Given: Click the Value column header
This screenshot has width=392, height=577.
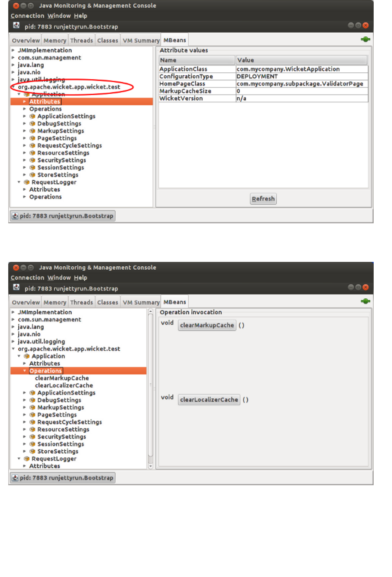Looking at the screenshot, I should 301,60.
